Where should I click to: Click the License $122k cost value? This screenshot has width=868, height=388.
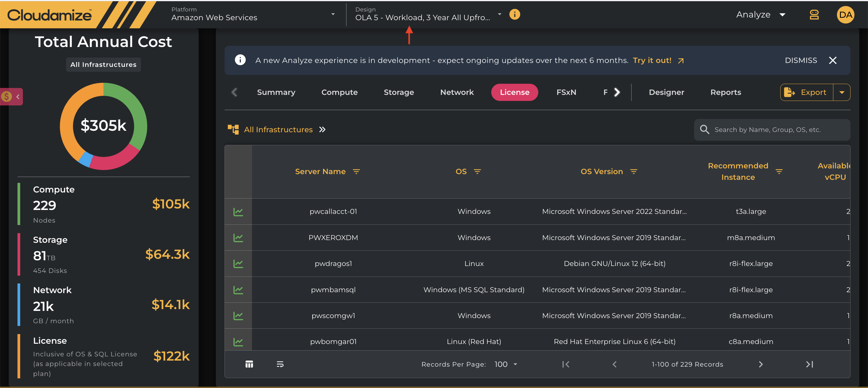tap(171, 356)
